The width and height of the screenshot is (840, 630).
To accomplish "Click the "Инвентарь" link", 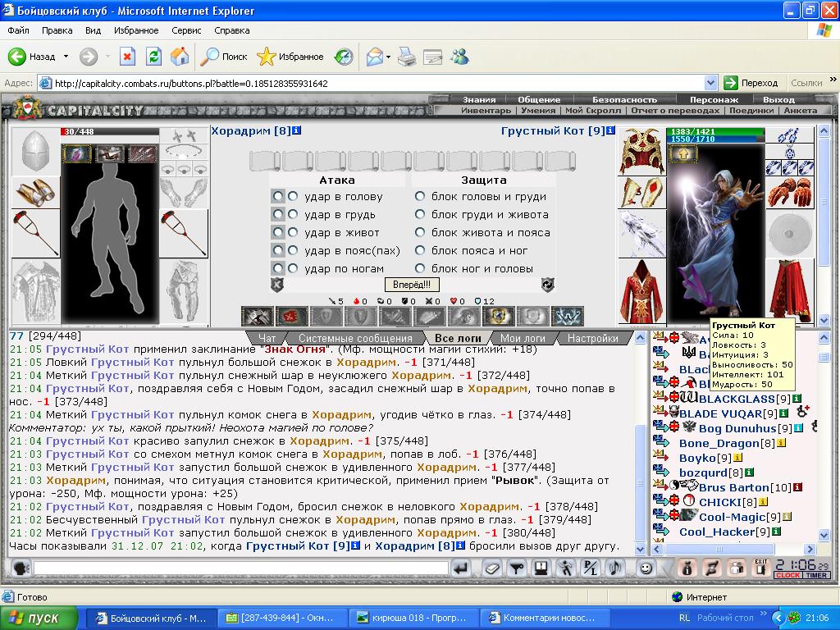I will click(x=486, y=110).
